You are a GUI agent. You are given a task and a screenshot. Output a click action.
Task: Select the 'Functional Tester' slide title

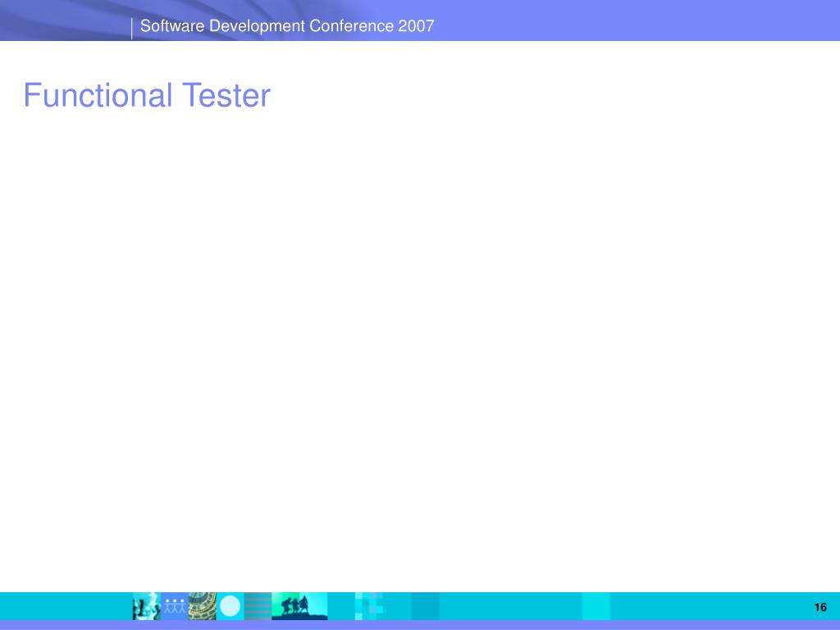147,95
